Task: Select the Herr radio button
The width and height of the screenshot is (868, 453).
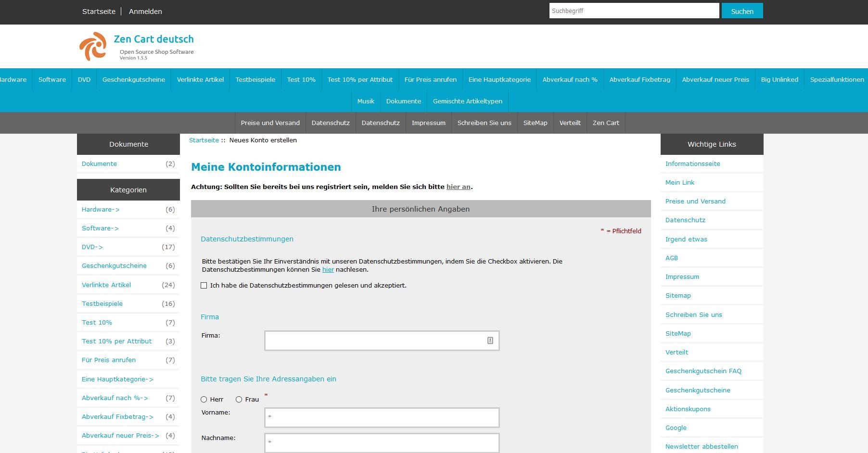Action: pos(204,399)
